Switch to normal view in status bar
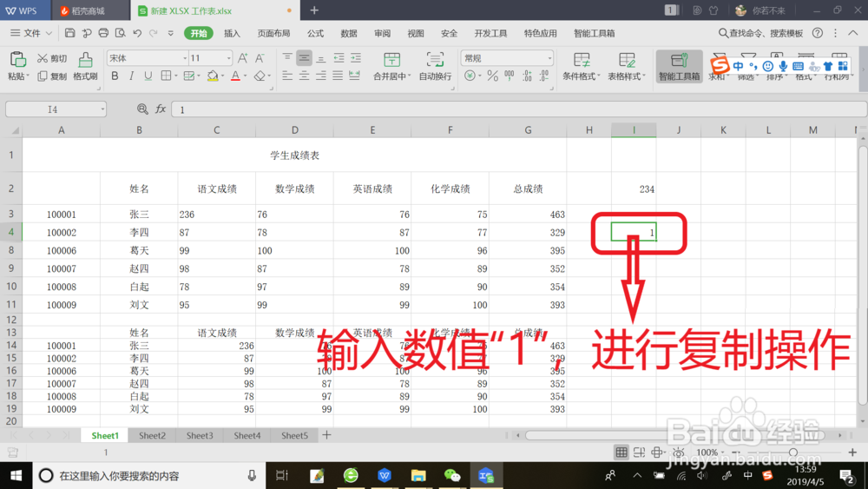 621,453
